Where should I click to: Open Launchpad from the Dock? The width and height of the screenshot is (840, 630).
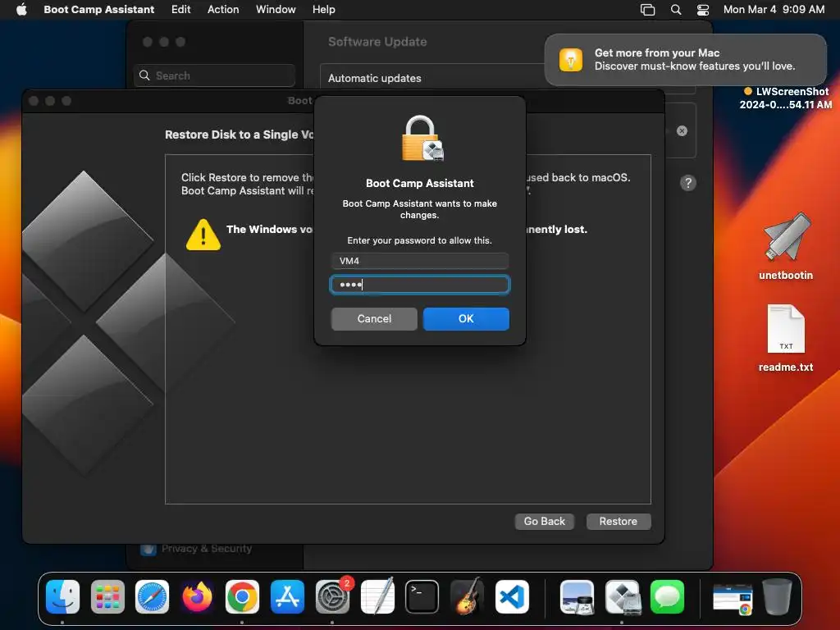107,596
